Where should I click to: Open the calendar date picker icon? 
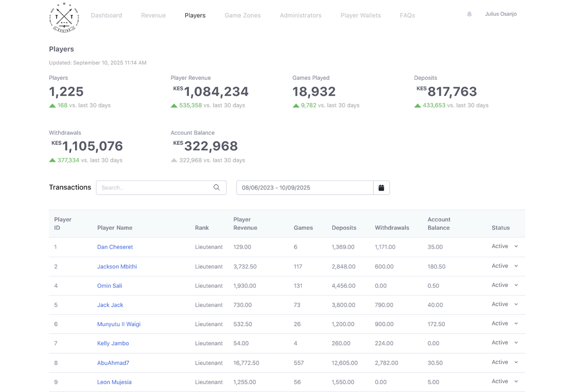pyautogui.click(x=381, y=188)
